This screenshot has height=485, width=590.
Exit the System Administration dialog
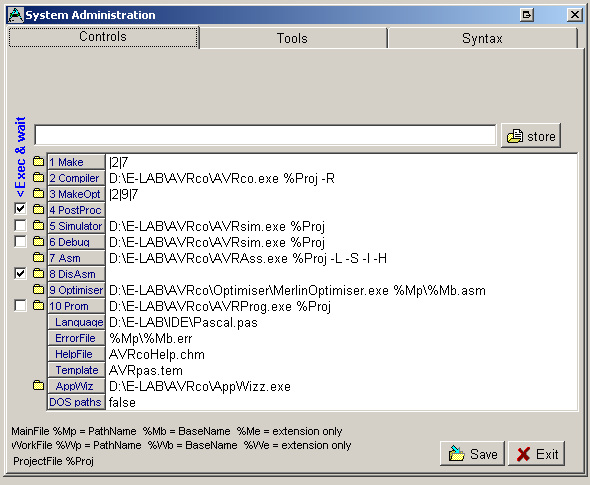pyautogui.click(x=537, y=454)
